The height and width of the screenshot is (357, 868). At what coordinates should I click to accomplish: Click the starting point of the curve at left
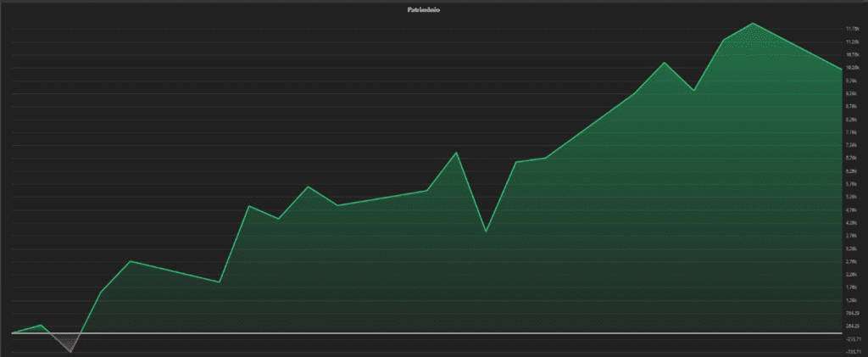14,332
